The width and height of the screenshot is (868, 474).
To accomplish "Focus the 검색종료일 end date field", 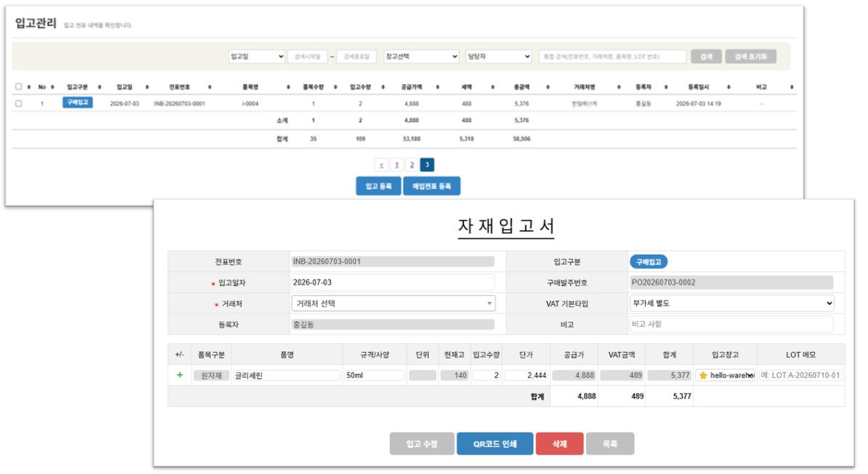I will click(357, 57).
